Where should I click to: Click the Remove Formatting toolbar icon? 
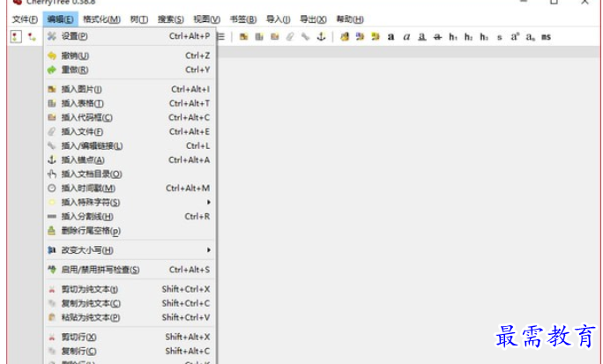point(345,37)
